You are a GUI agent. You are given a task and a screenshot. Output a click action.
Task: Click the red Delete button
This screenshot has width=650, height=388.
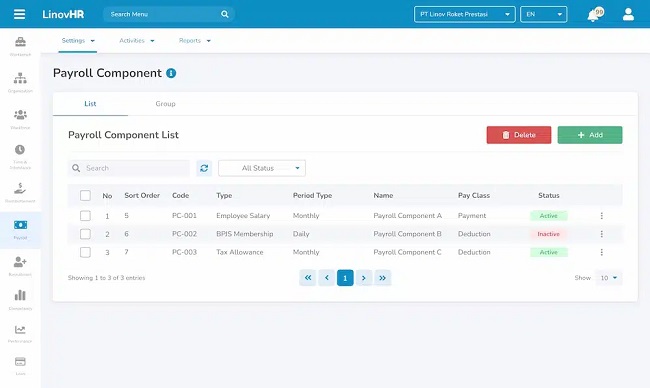pyautogui.click(x=519, y=135)
